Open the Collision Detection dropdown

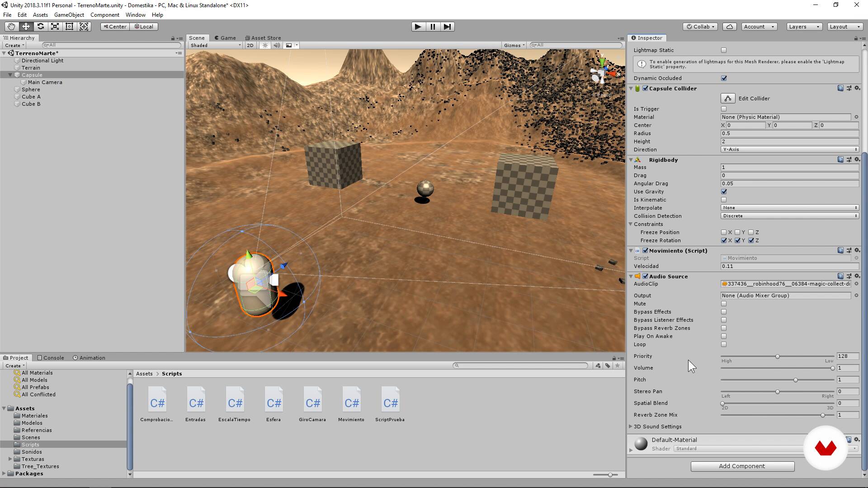click(789, 216)
